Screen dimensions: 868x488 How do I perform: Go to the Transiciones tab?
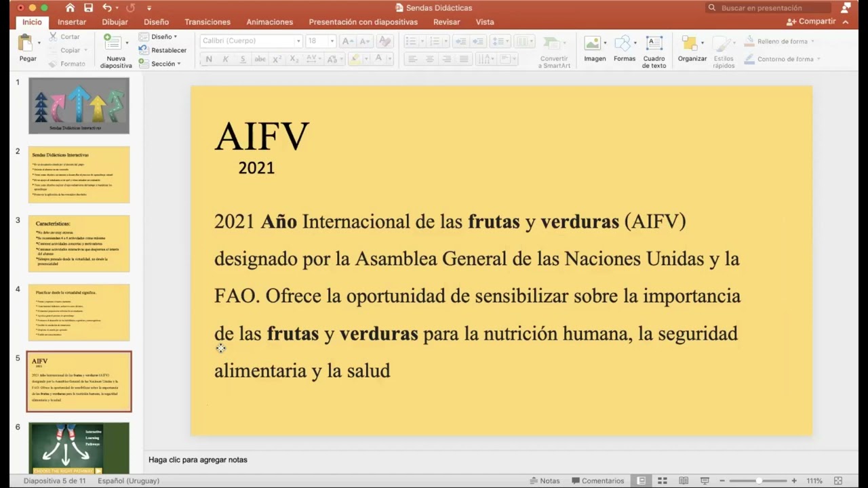pyautogui.click(x=208, y=22)
